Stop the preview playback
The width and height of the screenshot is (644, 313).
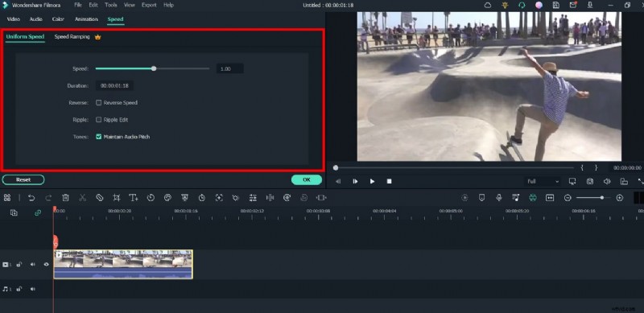[x=390, y=181]
